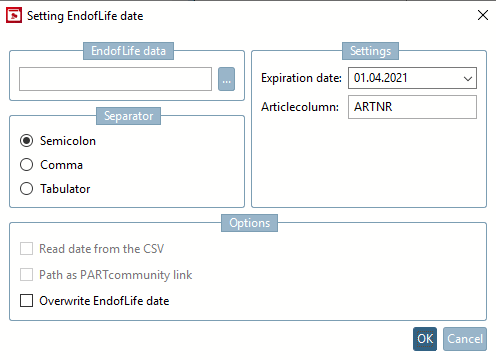Choose Comma as the separator

(26, 165)
